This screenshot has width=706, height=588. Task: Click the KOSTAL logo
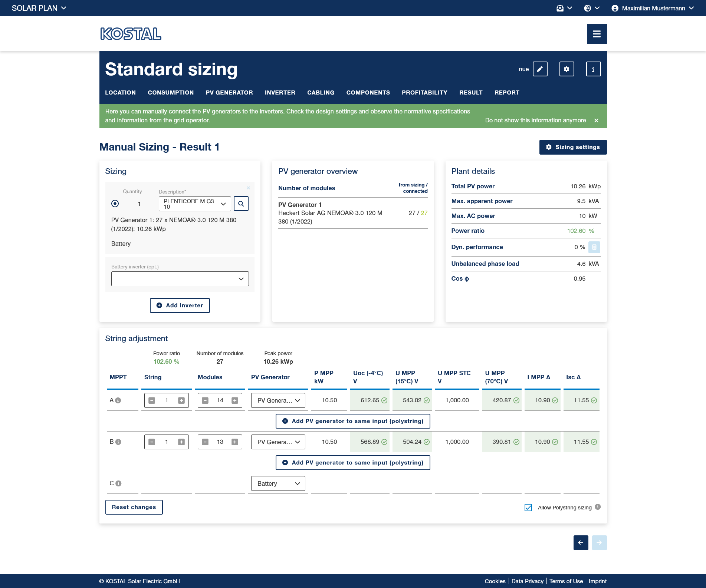coord(131,34)
